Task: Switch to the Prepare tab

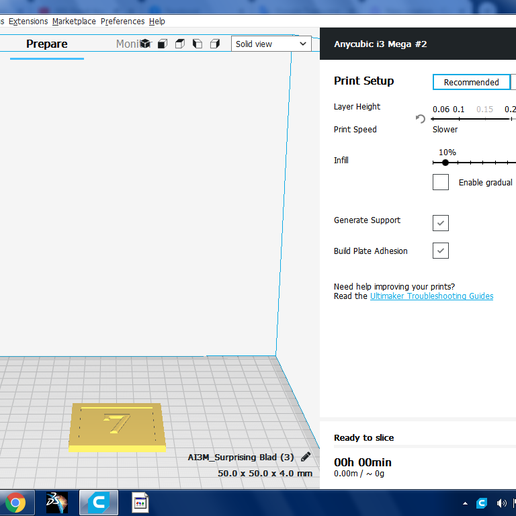Action: (47, 44)
